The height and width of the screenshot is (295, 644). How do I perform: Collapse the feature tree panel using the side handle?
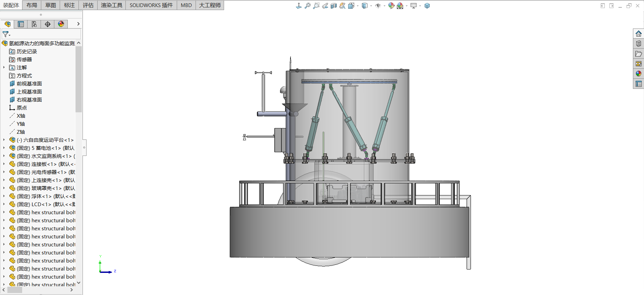(84, 147)
